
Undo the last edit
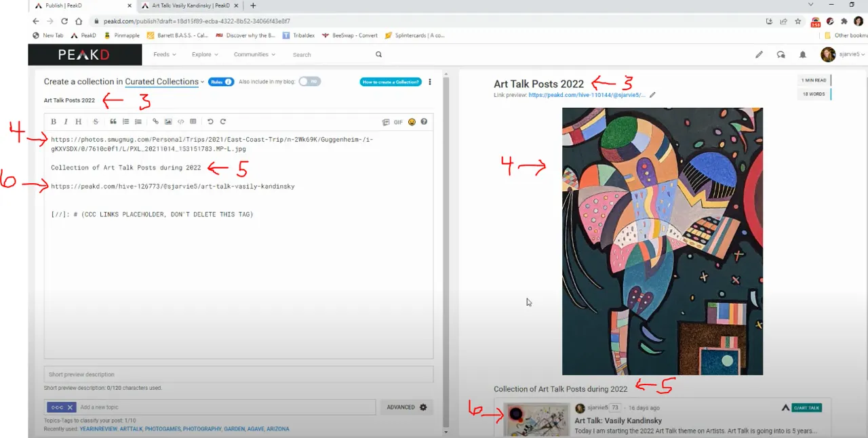pos(210,122)
